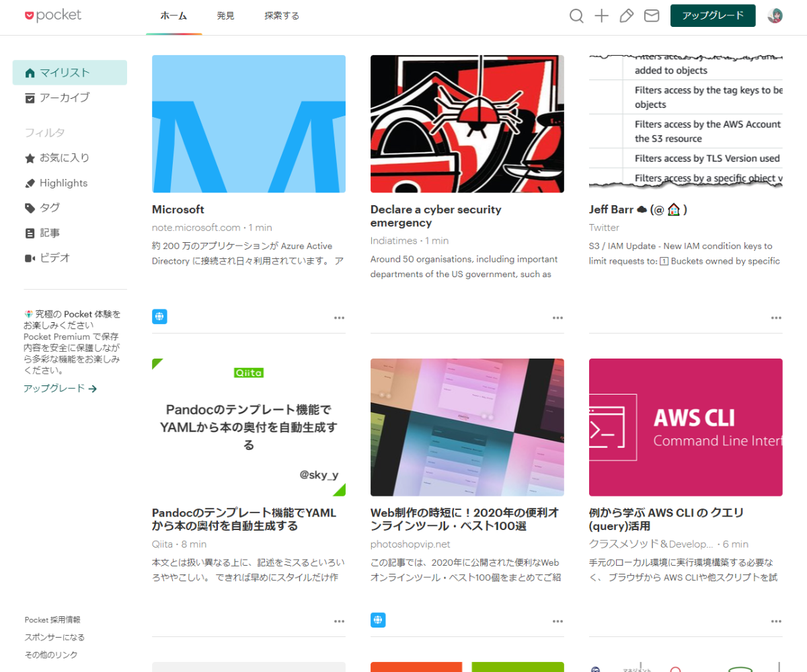Open the Microsoft article title
Viewport: 807px width, 672px height.
pos(178,210)
